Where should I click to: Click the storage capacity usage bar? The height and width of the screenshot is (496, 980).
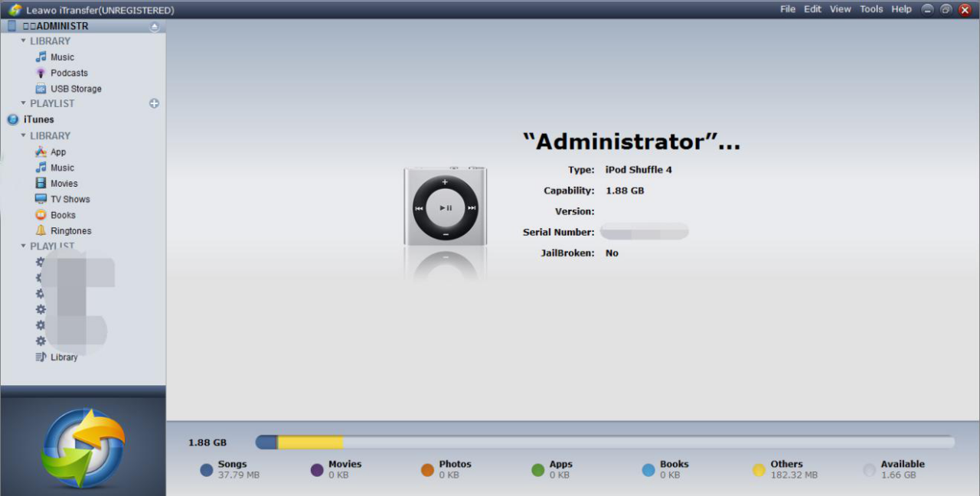click(x=605, y=442)
